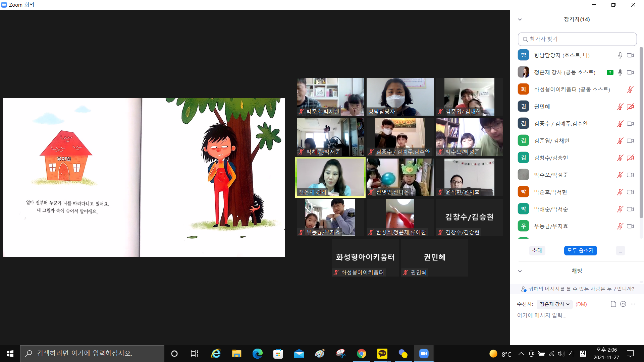The width and height of the screenshot is (644, 362).
Task: Click the 초대 invite button
Action: (537, 250)
